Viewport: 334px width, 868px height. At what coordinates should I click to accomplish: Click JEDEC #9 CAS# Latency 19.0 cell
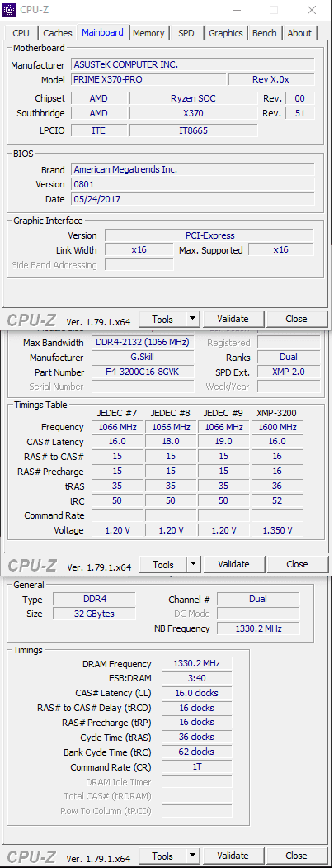click(x=224, y=441)
